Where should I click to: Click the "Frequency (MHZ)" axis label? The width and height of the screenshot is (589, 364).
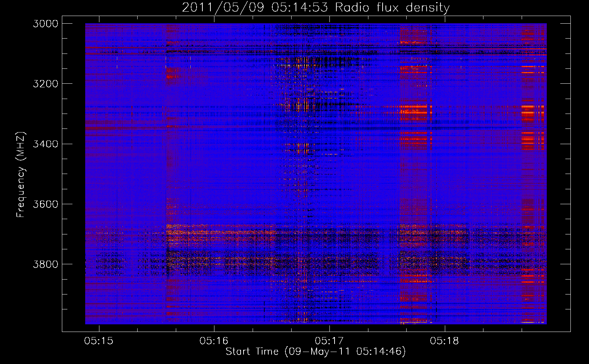[21, 175]
